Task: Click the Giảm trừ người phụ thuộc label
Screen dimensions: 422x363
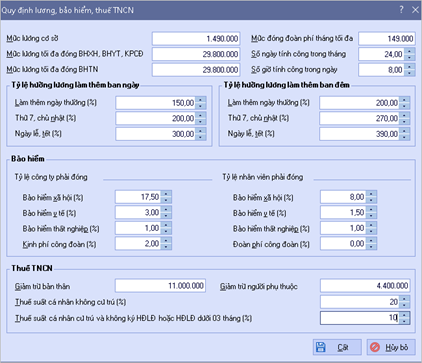Action: click(x=259, y=286)
